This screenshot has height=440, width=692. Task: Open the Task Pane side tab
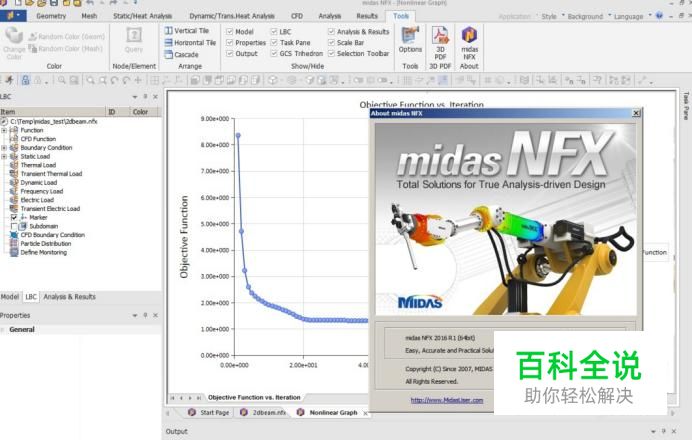tap(686, 105)
